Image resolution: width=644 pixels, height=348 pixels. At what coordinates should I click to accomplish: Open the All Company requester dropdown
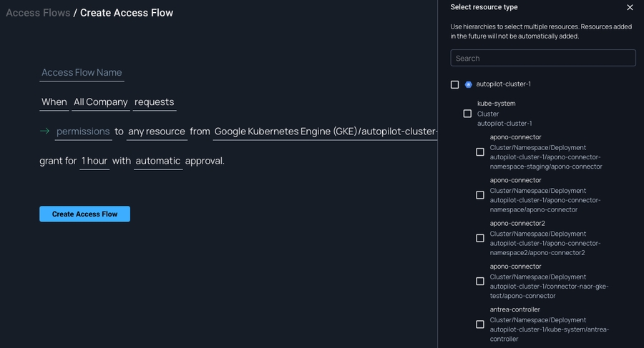tap(101, 102)
